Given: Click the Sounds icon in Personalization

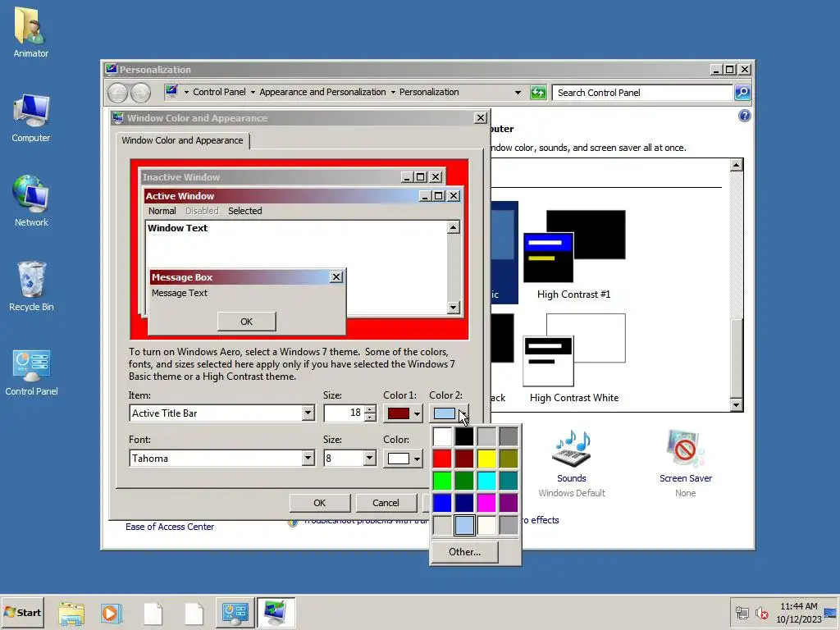Looking at the screenshot, I should click(x=572, y=449).
